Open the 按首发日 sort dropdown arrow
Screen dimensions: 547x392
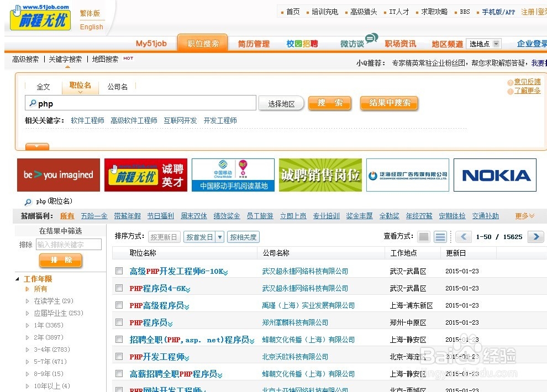[x=219, y=237]
